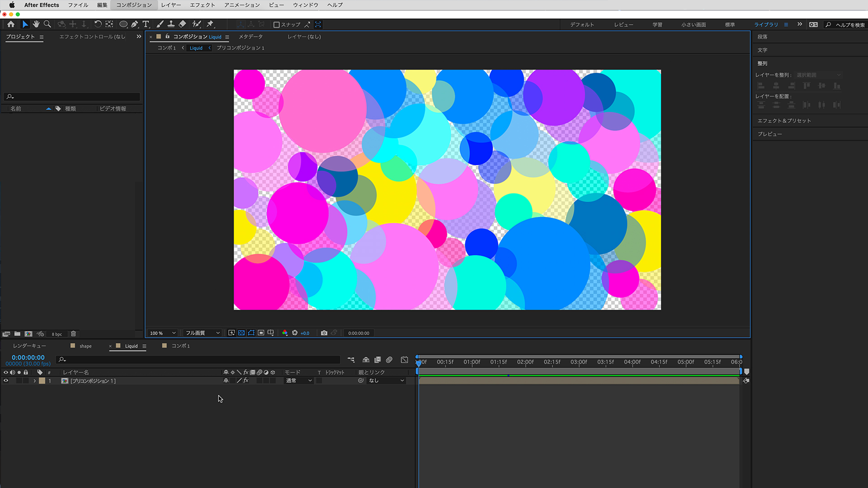
Task: Click the trash icon in Project panel
Action: pos(73,334)
